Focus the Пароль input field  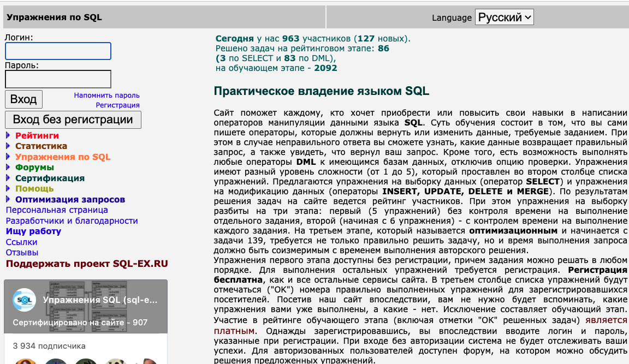tap(58, 79)
